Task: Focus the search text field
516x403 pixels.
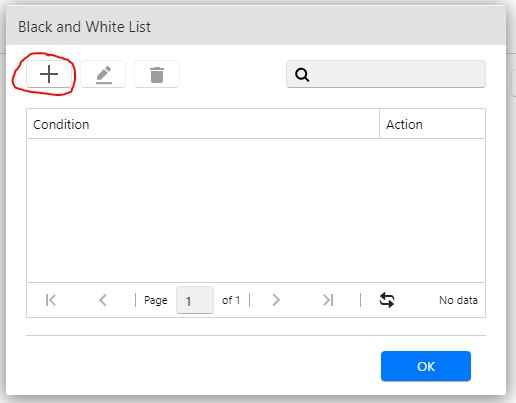Action: coord(386,74)
